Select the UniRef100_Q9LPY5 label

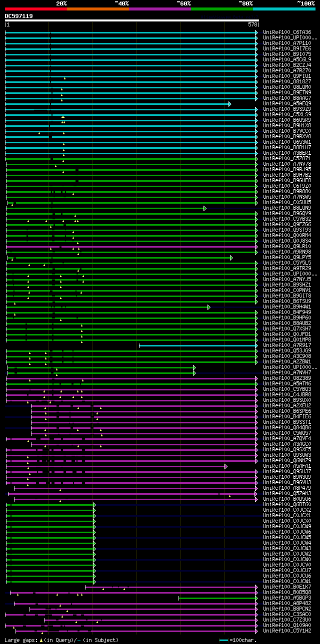(x=287, y=258)
